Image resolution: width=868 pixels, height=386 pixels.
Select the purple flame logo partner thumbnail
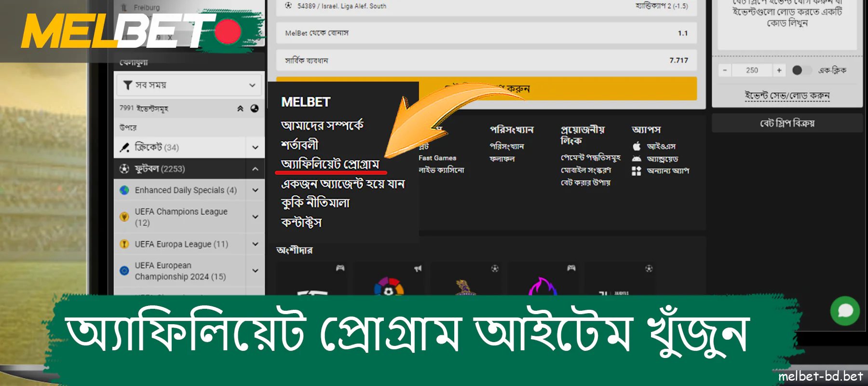click(x=542, y=279)
